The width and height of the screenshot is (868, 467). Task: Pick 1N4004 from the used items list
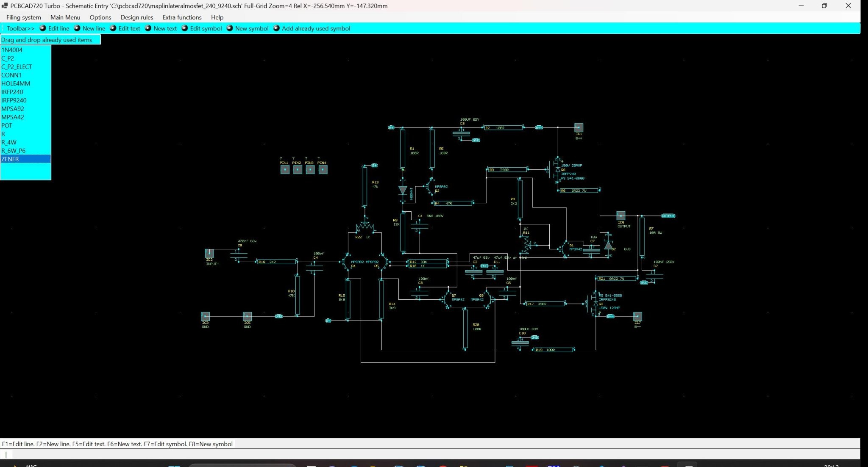[25, 50]
